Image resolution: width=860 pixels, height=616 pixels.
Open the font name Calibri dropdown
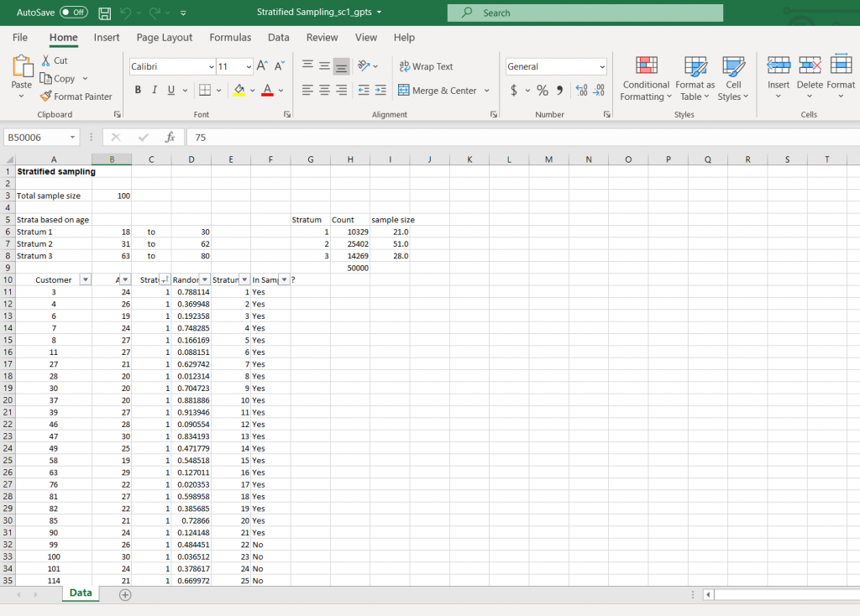tap(211, 66)
